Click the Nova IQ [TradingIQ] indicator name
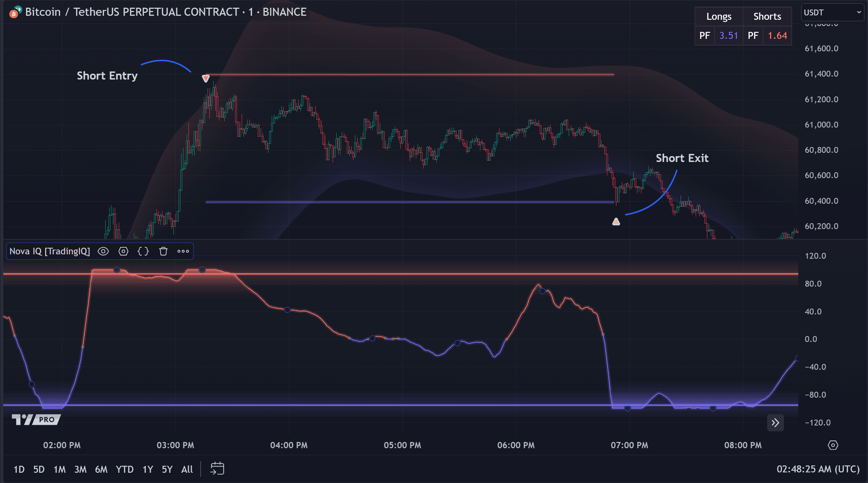 pos(50,251)
